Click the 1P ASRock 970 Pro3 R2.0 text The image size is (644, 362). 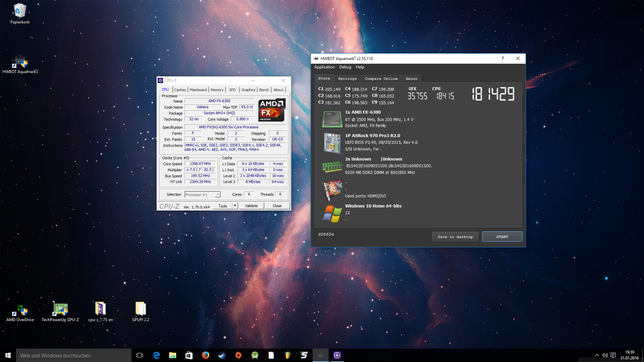[372, 135]
